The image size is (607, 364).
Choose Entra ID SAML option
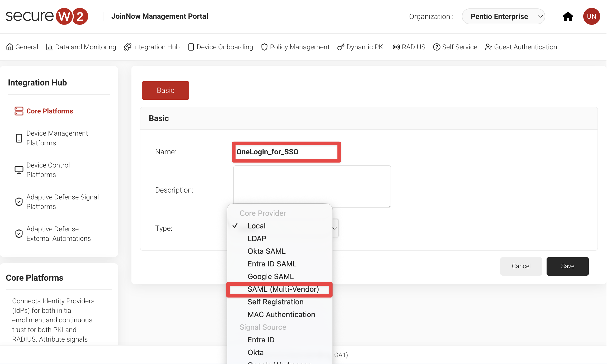[279, 264]
